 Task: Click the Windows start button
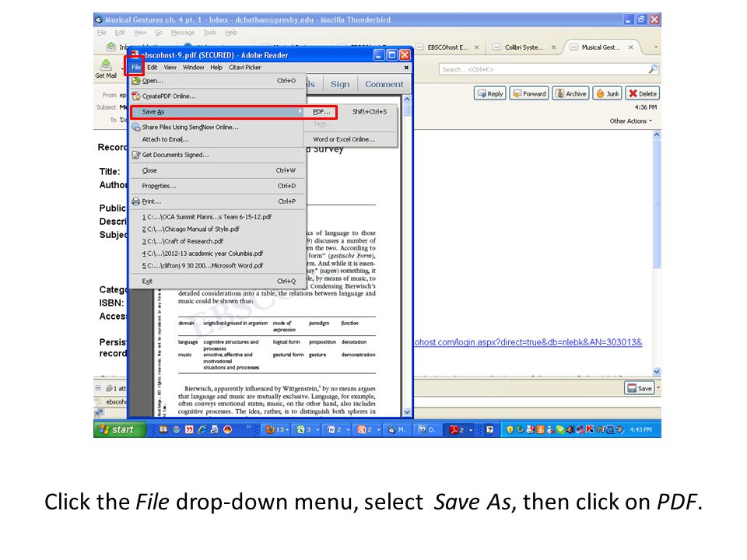click(x=120, y=429)
